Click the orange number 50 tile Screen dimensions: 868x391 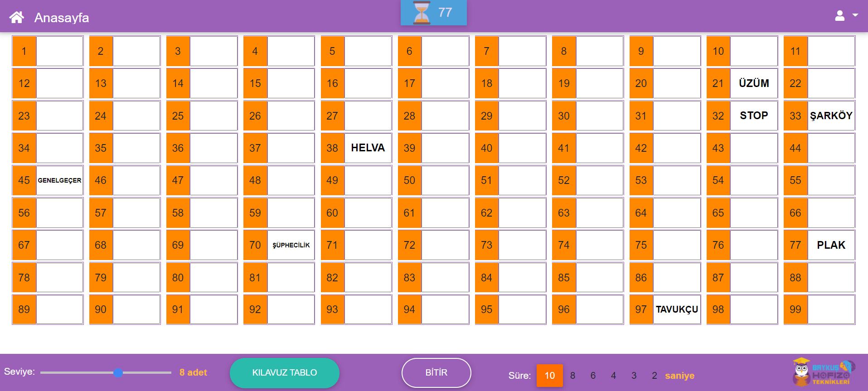coord(409,180)
